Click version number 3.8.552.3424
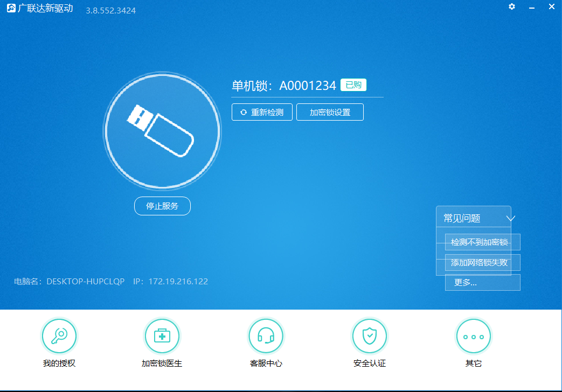The height and width of the screenshot is (392, 562). pyautogui.click(x=111, y=11)
